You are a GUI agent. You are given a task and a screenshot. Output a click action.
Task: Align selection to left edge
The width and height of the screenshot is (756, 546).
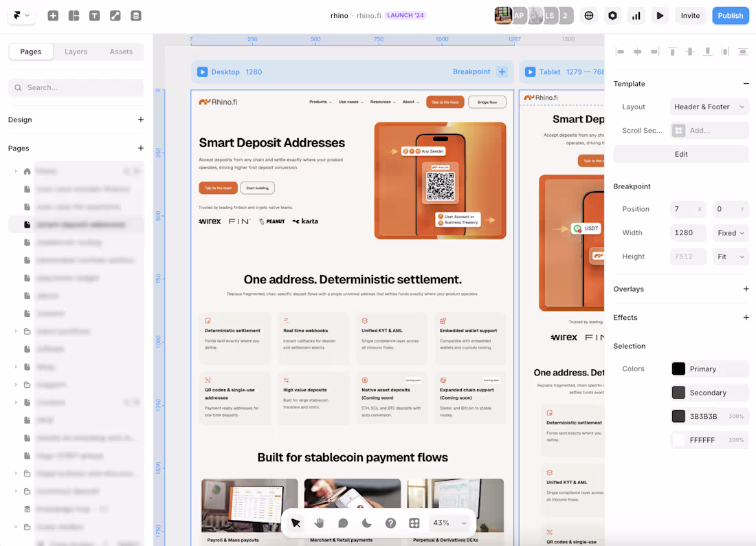click(x=620, y=52)
